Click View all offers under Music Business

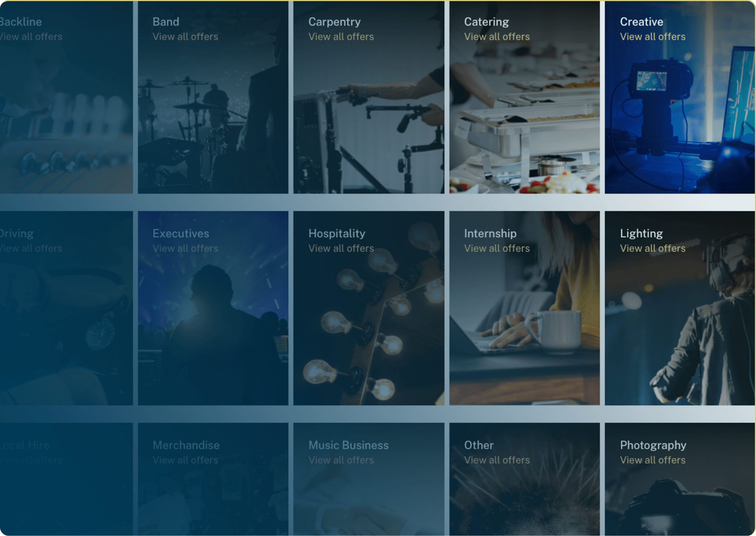341,460
